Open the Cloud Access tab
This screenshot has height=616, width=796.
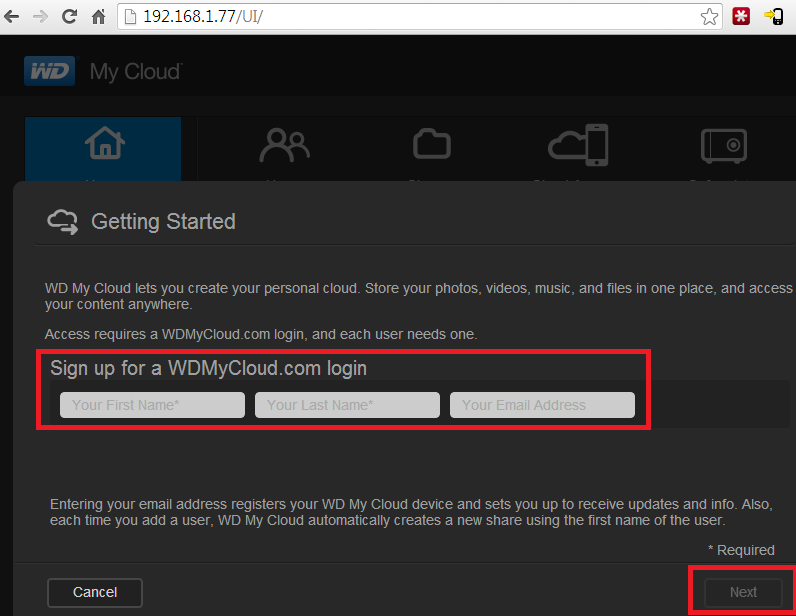tap(578, 150)
